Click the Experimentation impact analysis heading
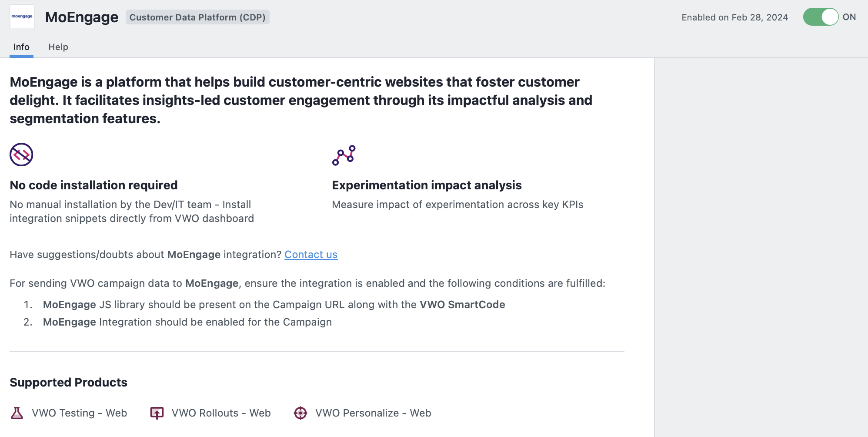The image size is (868, 437). [x=427, y=185]
